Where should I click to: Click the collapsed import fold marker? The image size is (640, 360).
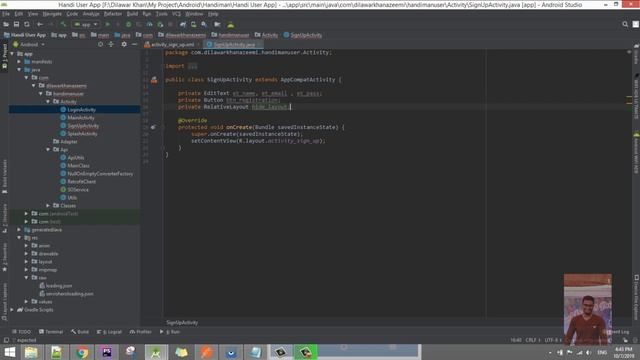[193, 66]
